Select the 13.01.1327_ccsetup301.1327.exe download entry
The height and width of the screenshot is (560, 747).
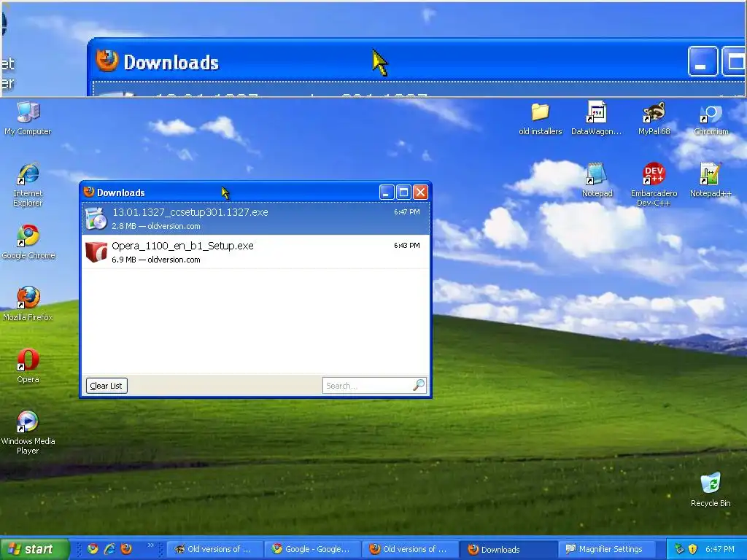[255, 219]
